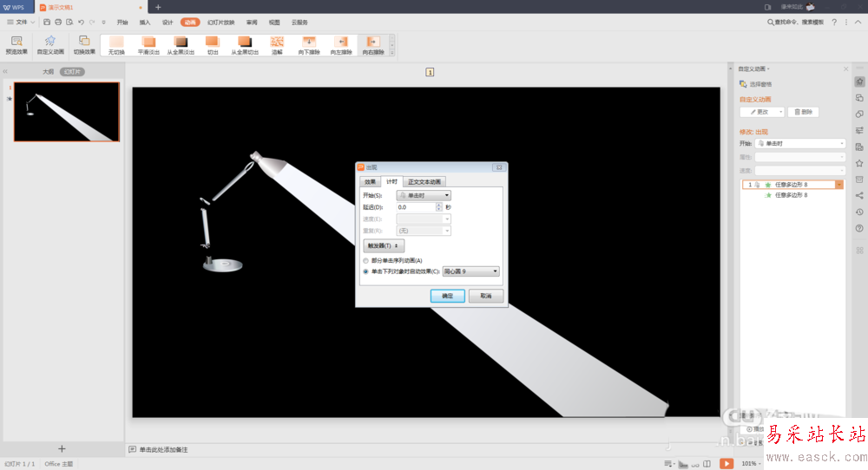The width and height of the screenshot is (868, 470).
Task: Apply the 从全黑淡出 transition
Action: (x=181, y=45)
